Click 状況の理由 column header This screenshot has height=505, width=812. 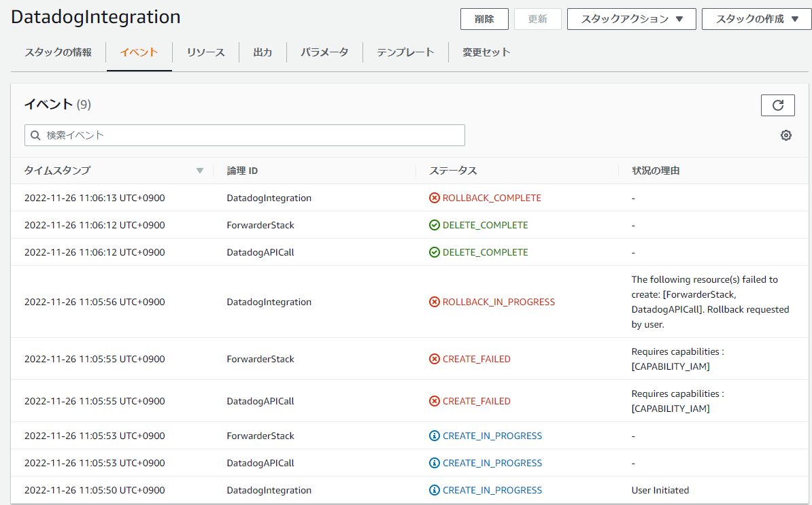(x=656, y=171)
